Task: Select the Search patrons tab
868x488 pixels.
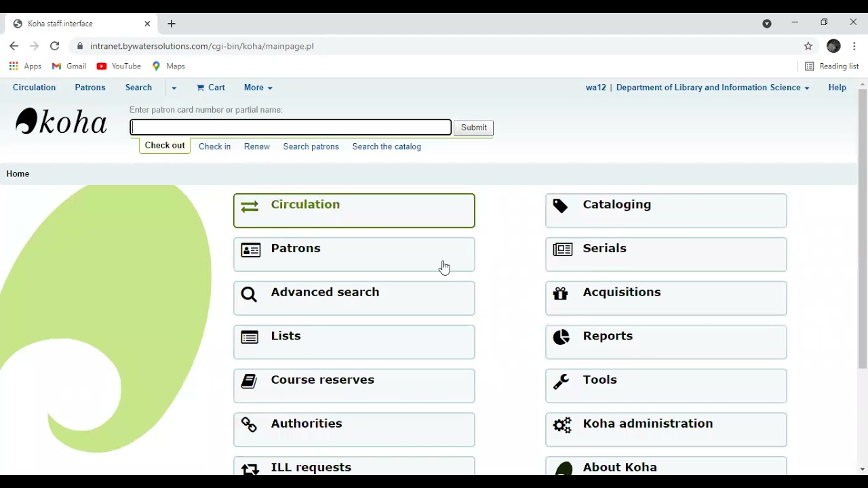Action: click(311, 146)
